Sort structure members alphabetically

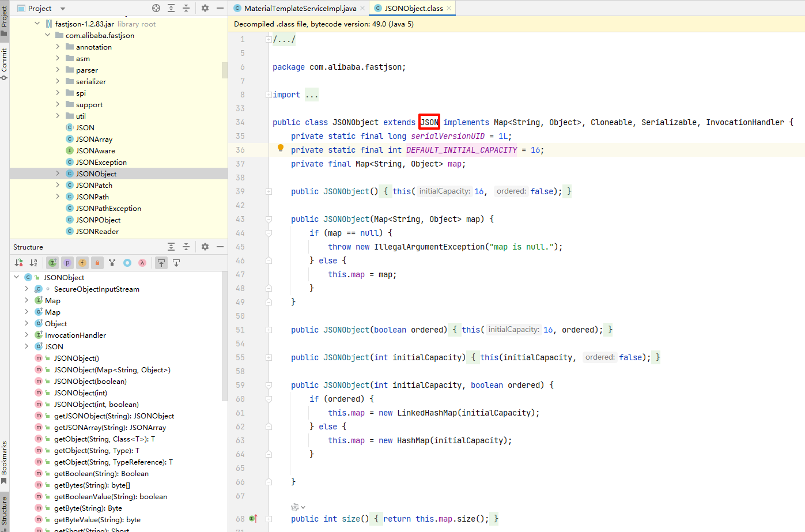pos(33,263)
